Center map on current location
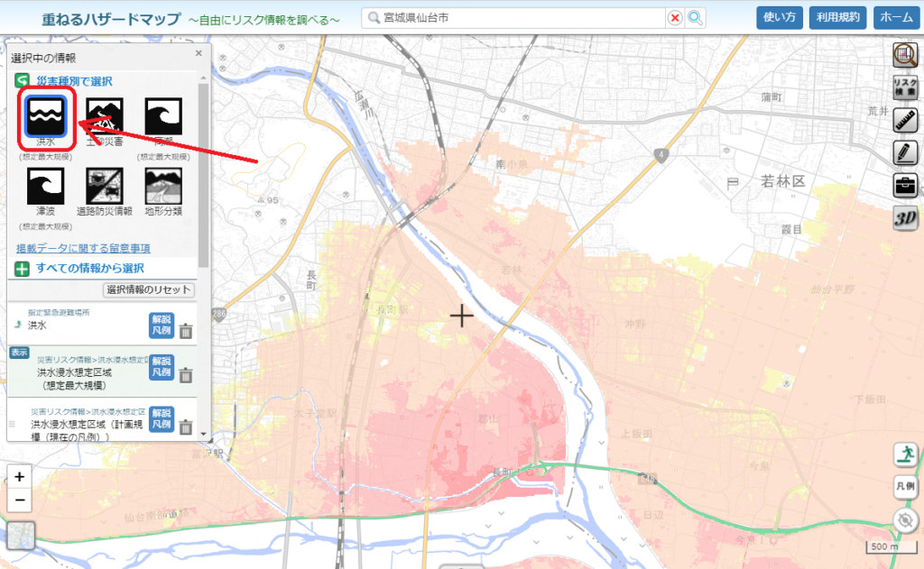 (x=905, y=520)
